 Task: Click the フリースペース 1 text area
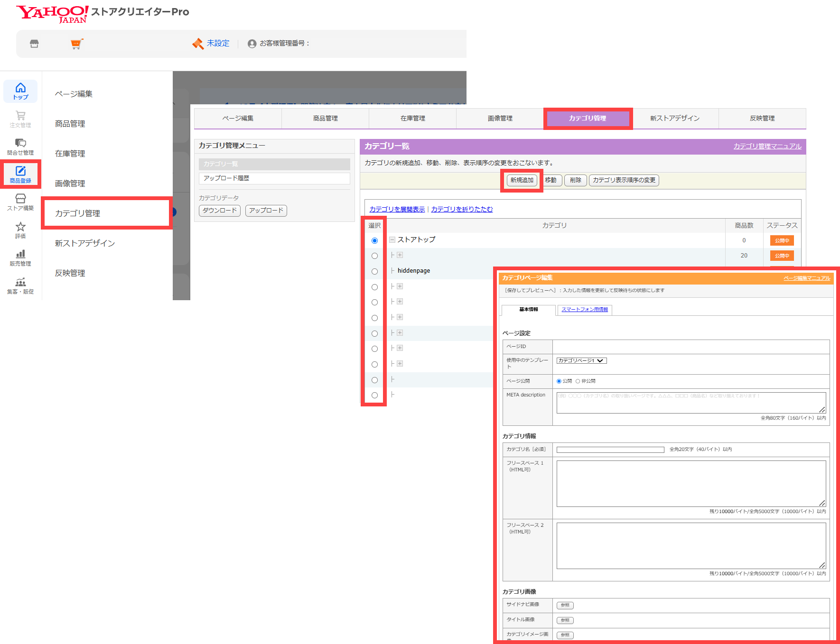click(x=691, y=484)
